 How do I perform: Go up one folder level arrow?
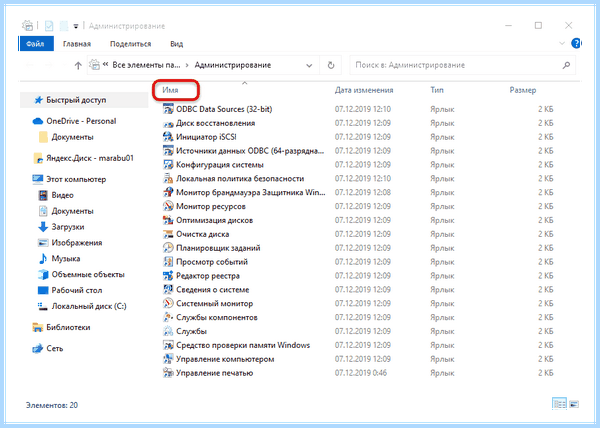(78, 65)
